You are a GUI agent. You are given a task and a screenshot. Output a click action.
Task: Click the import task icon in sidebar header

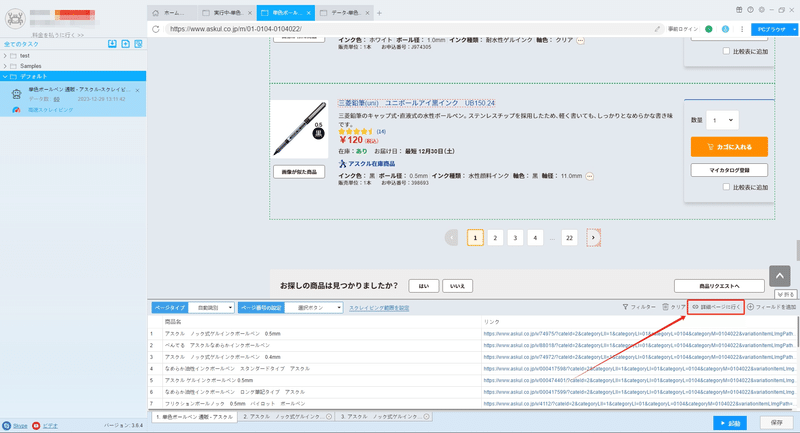[112, 44]
